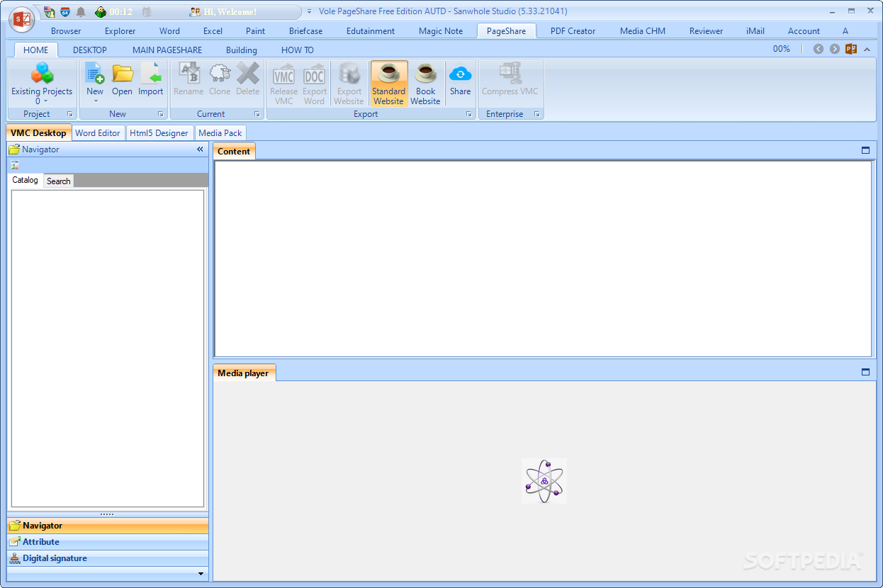Viewport: 883px width, 588px height.
Task: Open the iMail module tab
Action: point(755,31)
